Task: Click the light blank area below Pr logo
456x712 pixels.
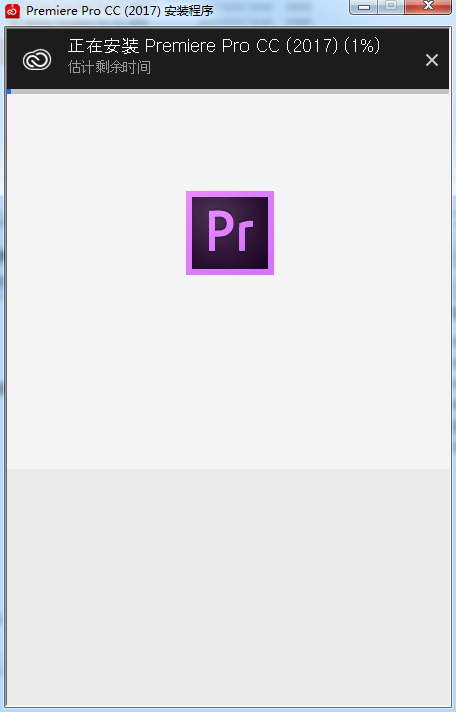Action: coord(229,370)
